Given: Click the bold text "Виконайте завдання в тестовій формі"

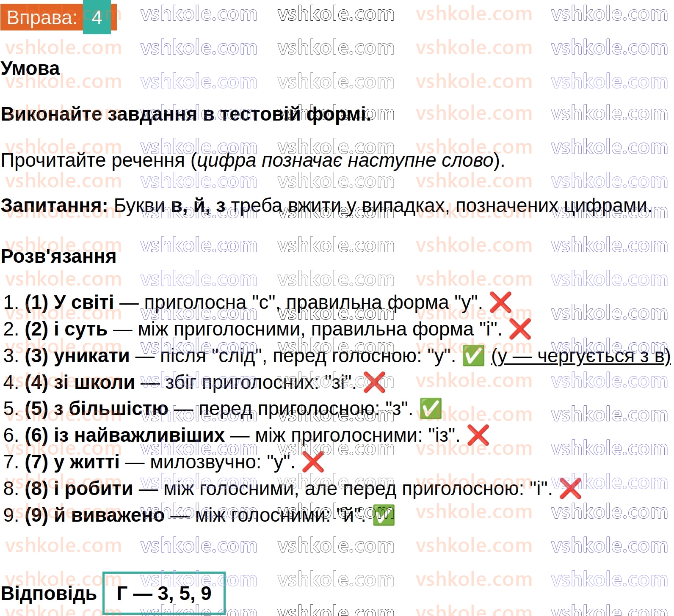Looking at the screenshot, I should click(x=185, y=114).
